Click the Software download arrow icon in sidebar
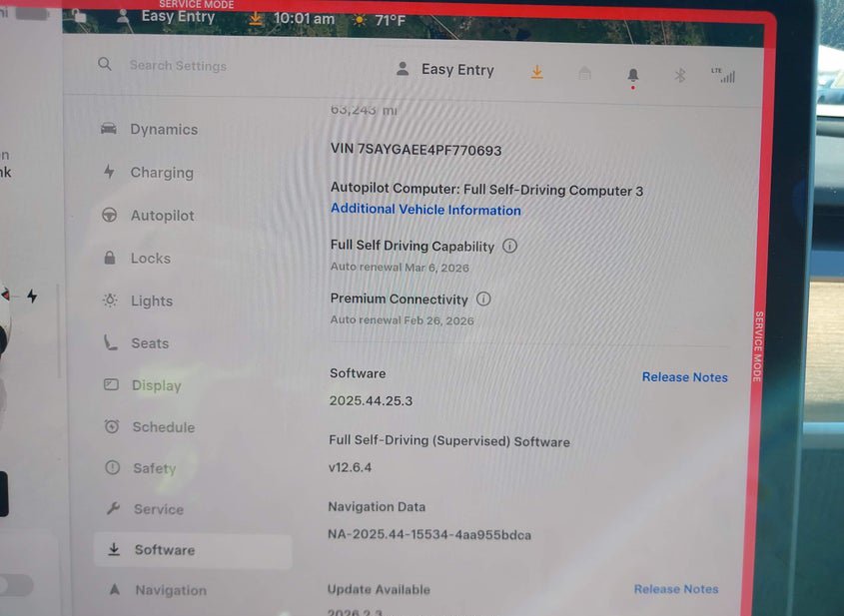Screen dimensions: 844x616 (114, 549)
